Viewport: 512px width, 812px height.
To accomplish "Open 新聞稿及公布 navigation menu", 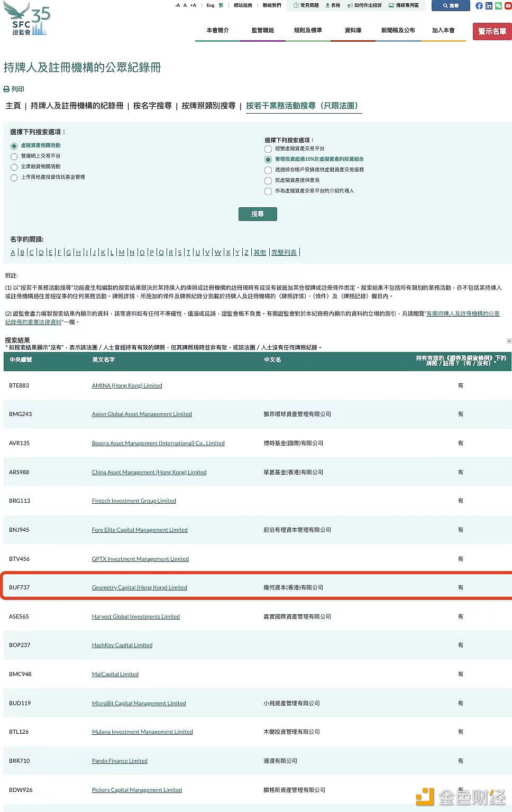I will [x=398, y=31].
